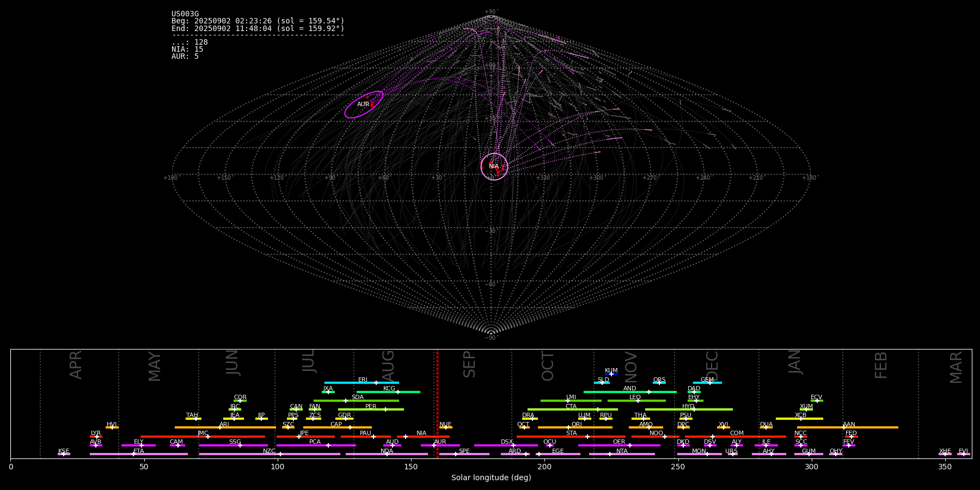Select the green KCG shower bar

pyautogui.click(x=388, y=391)
